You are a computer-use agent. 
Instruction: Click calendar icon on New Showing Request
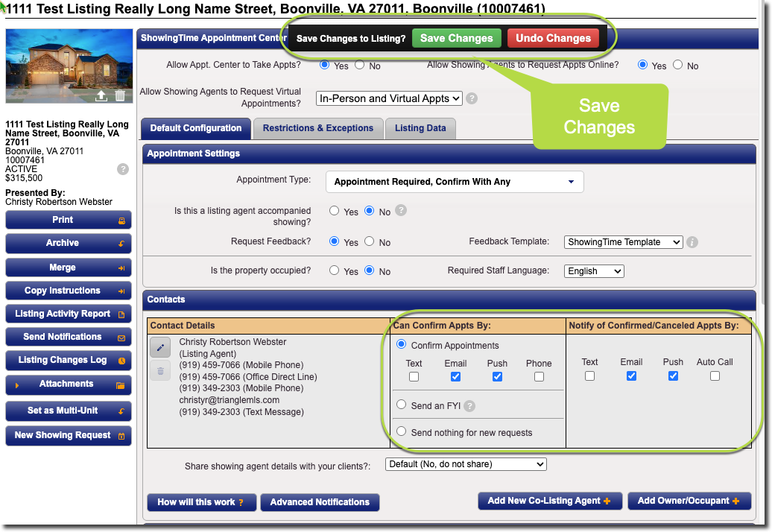point(121,436)
